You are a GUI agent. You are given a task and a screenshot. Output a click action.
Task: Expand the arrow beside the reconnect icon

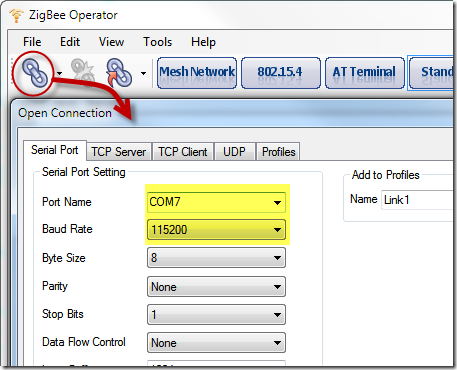[143, 73]
